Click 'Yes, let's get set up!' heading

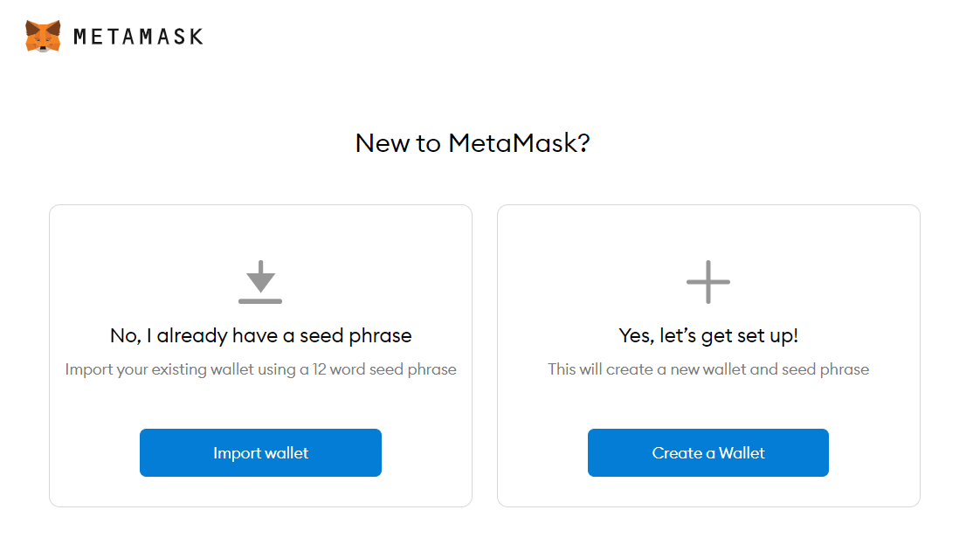point(707,335)
